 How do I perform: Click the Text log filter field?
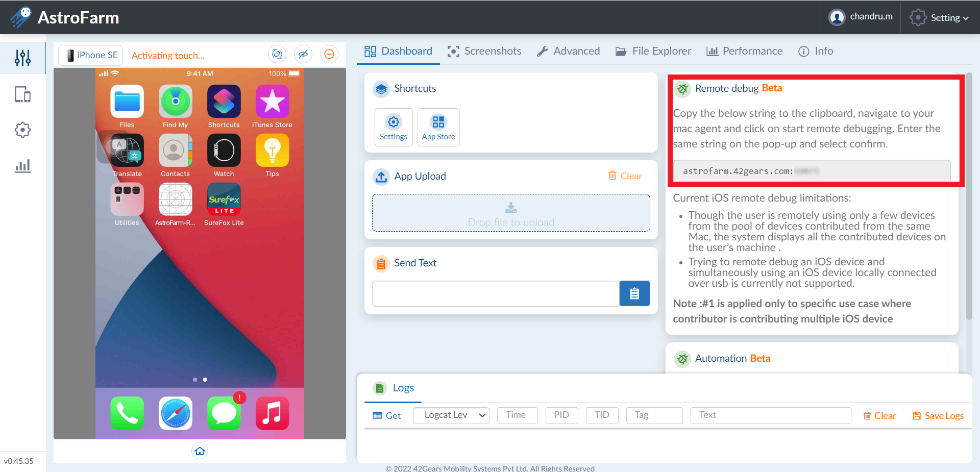(771, 415)
